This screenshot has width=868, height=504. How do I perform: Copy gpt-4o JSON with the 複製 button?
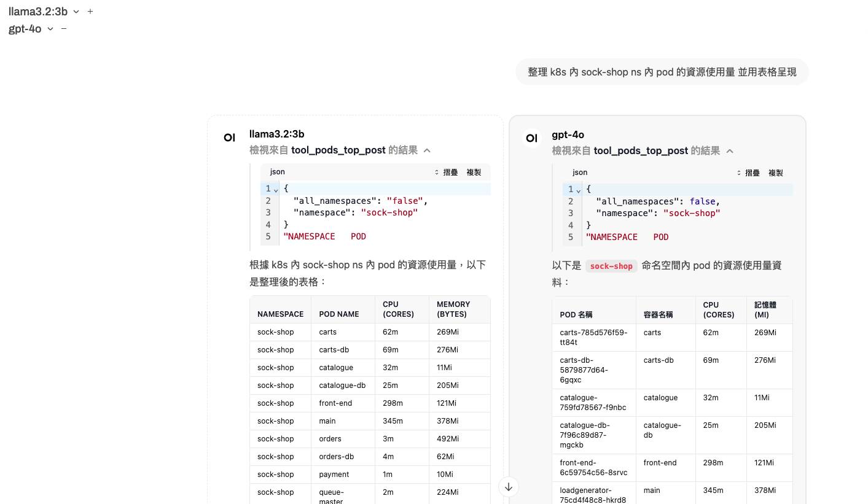776,173
